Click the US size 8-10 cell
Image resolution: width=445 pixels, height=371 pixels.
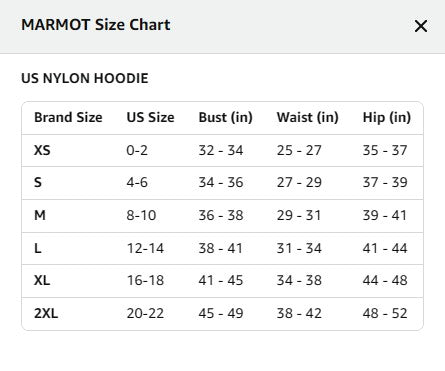pos(141,215)
